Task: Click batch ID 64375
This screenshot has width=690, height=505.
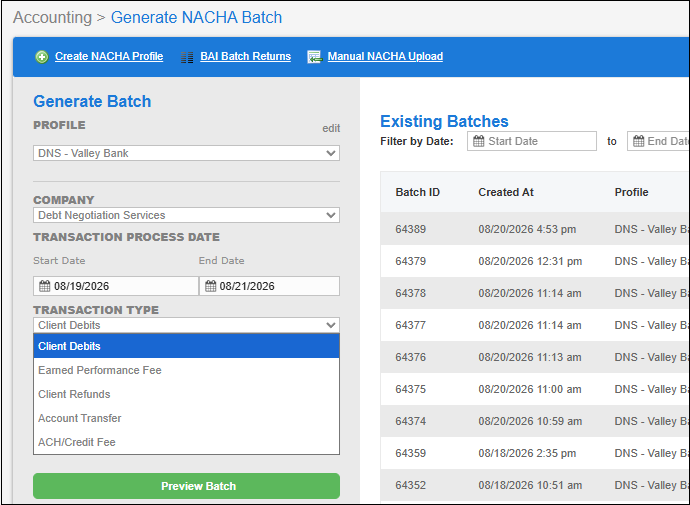Action: point(411,389)
